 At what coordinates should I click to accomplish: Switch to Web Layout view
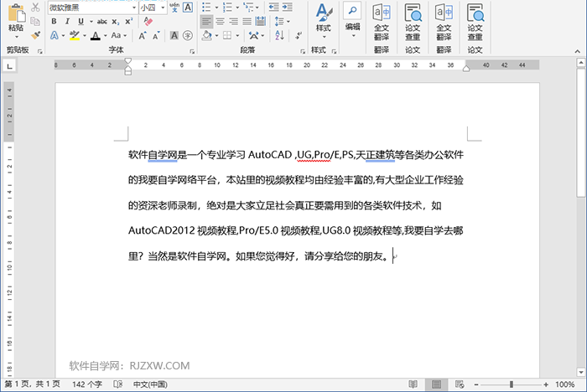pyautogui.click(x=460, y=384)
